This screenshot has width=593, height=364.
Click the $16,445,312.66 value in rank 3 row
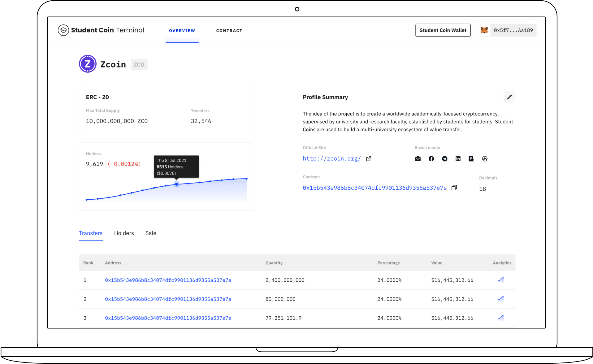(452, 318)
